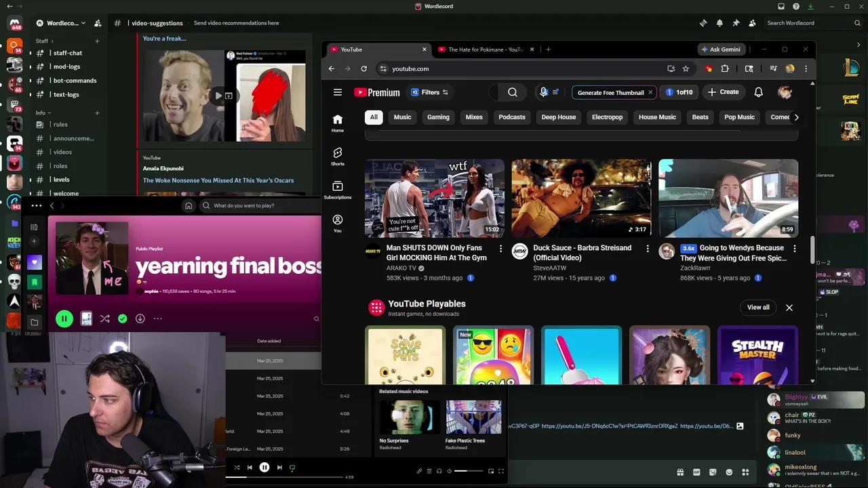Show more YouTube topic chips arrow
The height and width of the screenshot is (488, 868).
click(x=796, y=117)
